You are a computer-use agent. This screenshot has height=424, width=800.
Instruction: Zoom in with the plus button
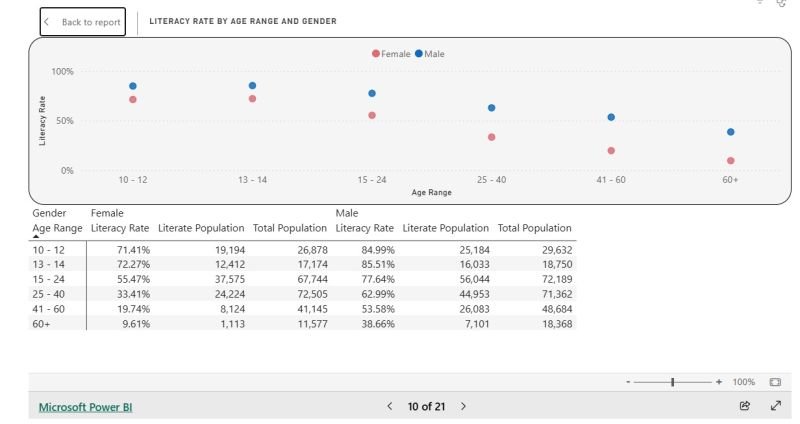click(x=718, y=382)
